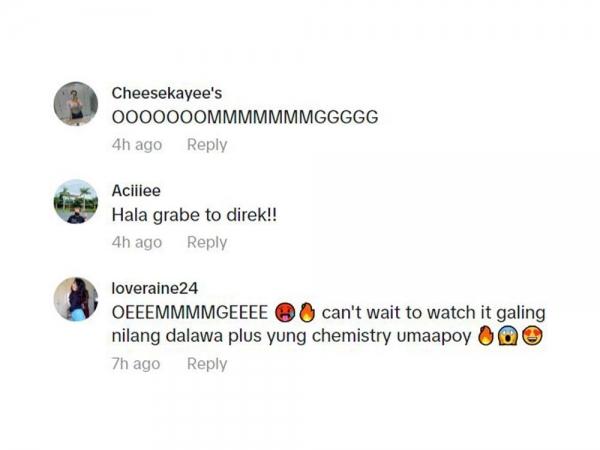600x450 pixels.
Task: Click fire emoji after OEEEMMMMGEEEE
Action: [x=307, y=312]
